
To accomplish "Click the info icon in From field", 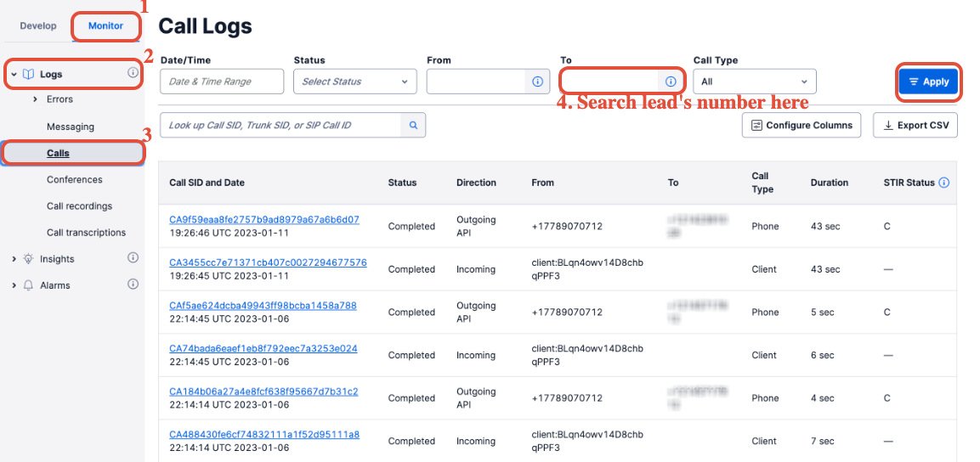I will [x=537, y=82].
